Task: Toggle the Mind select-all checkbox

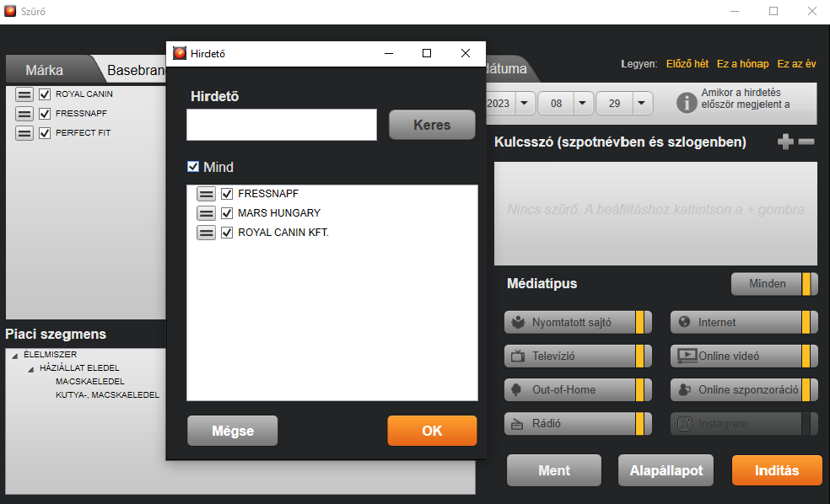Action: (x=193, y=167)
